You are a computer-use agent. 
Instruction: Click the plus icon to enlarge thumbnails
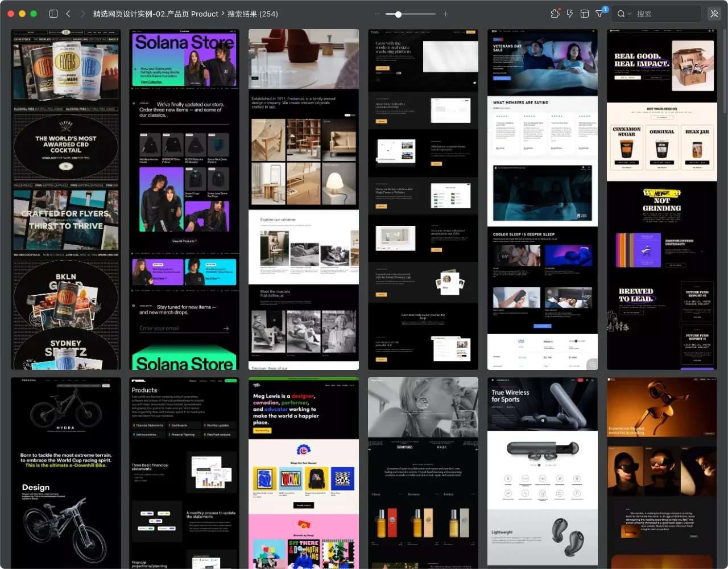(445, 14)
